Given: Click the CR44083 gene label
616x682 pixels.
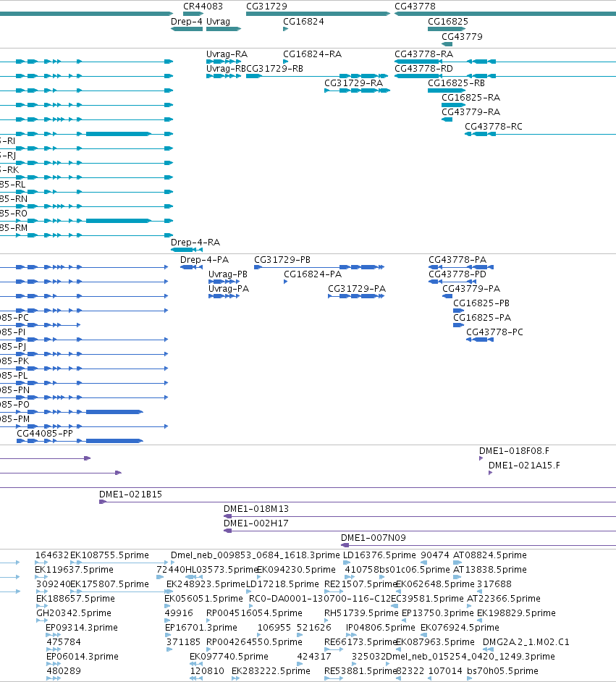Looking at the screenshot, I should (x=203, y=7).
